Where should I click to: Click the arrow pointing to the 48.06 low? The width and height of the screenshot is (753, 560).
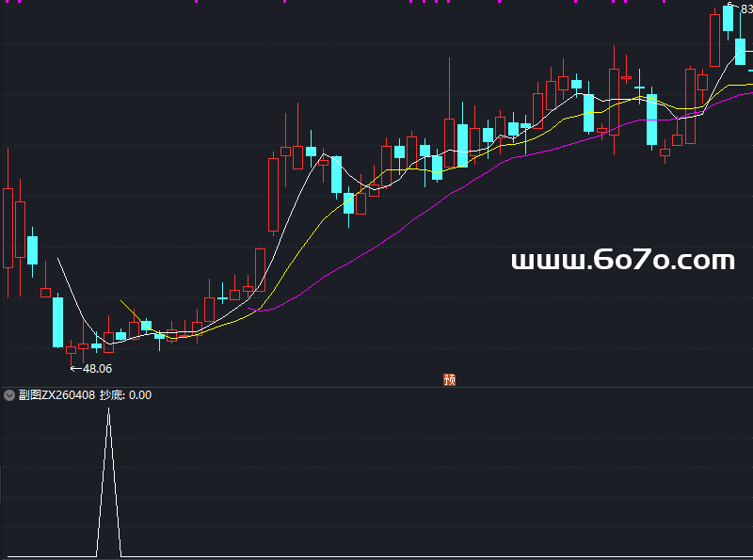coord(75,369)
